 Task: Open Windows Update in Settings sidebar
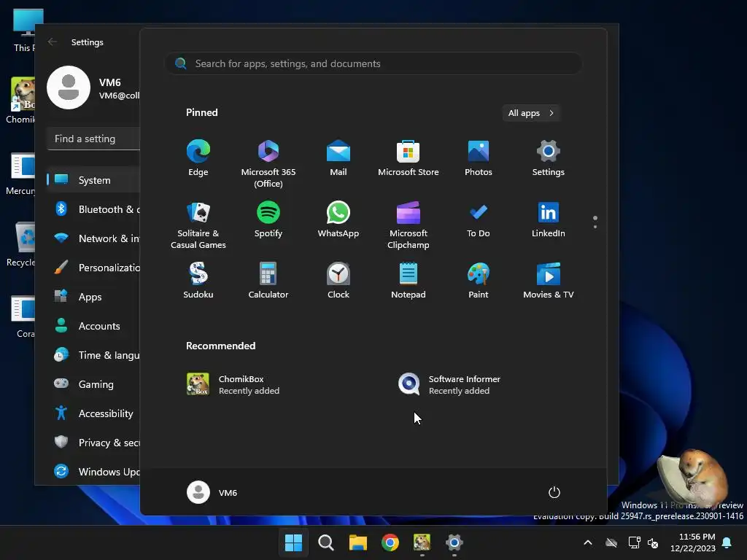pos(94,472)
